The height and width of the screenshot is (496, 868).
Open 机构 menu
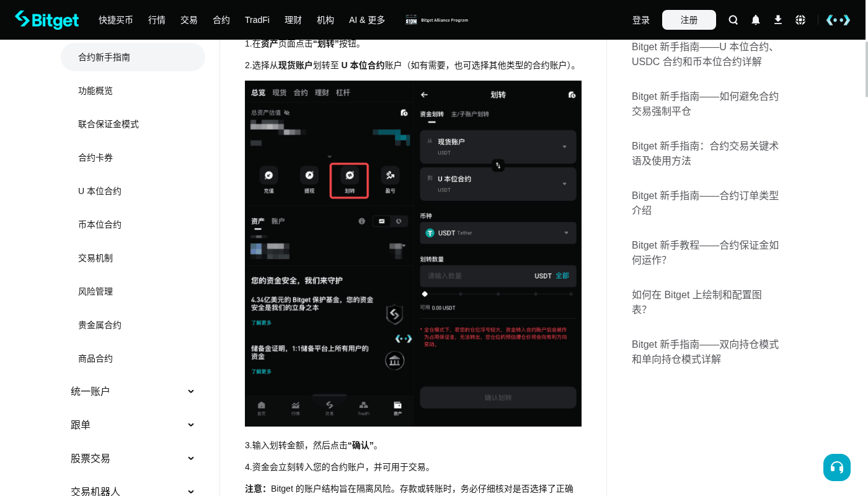[x=325, y=20]
